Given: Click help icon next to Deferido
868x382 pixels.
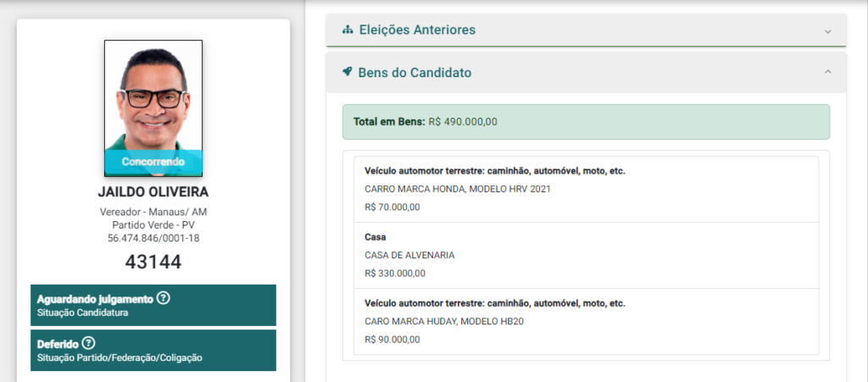Looking at the screenshot, I should pyautogui.click(x=89, y=343).
